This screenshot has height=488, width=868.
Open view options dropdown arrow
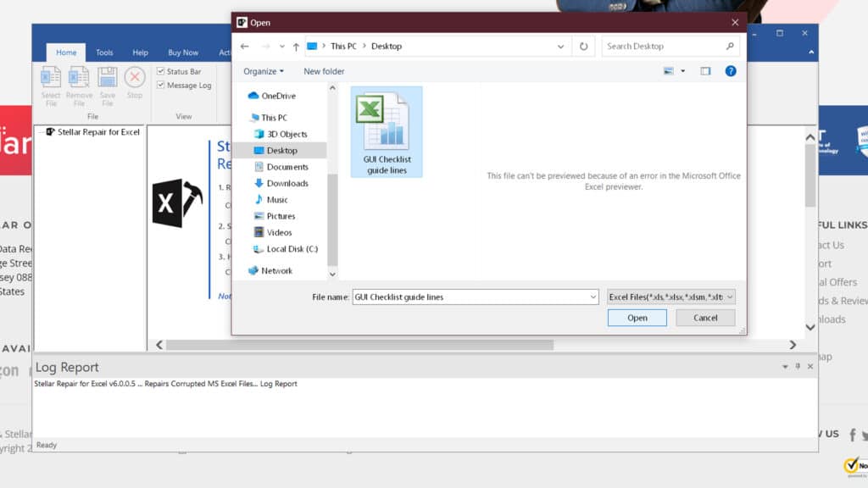click(683, 71)
